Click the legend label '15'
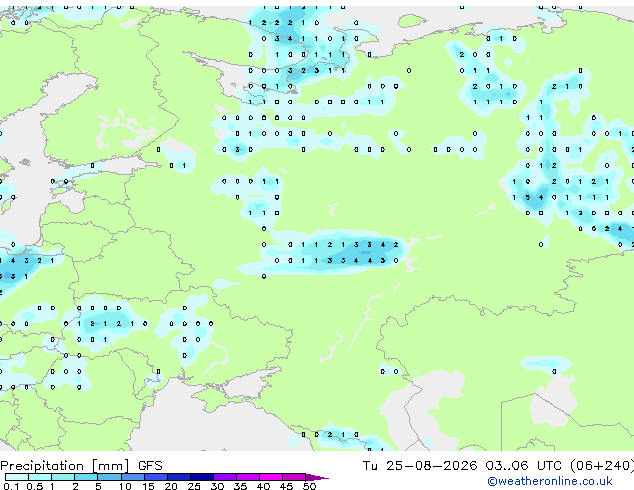634x490 pixels. (x=148, y=486)
